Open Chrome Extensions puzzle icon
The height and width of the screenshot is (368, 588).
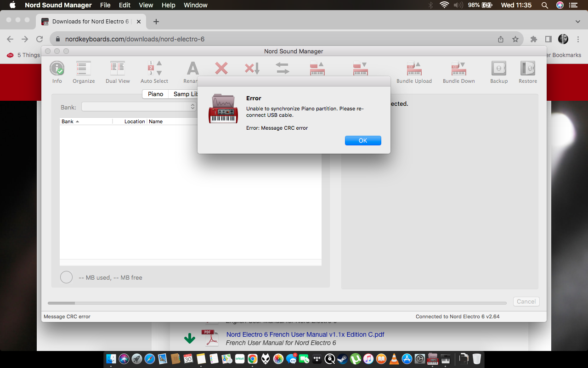click(534, 39)
